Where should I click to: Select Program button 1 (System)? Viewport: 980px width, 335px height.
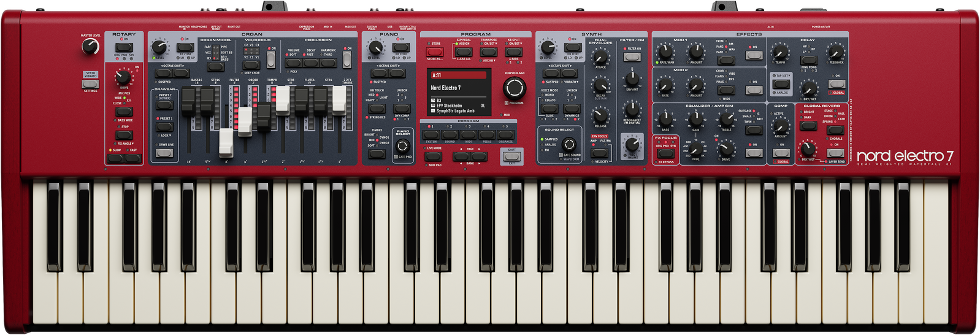pos(431,135)
